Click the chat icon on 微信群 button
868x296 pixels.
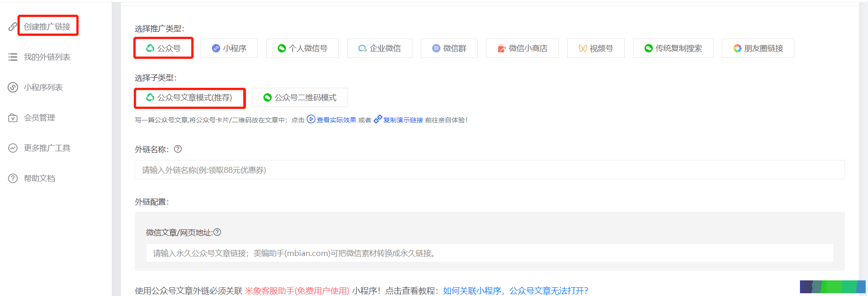tap(436, 48)
